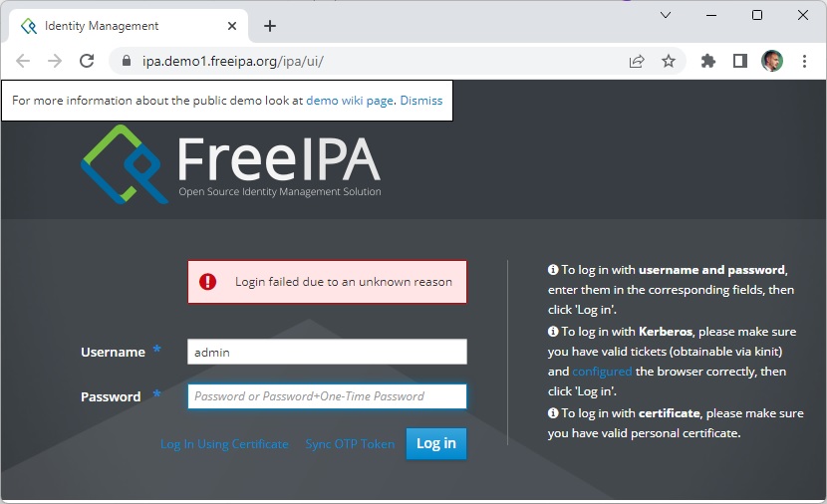Click the address bar URL
The height and width of the screenshot is (504, 827).
[232, 61]
